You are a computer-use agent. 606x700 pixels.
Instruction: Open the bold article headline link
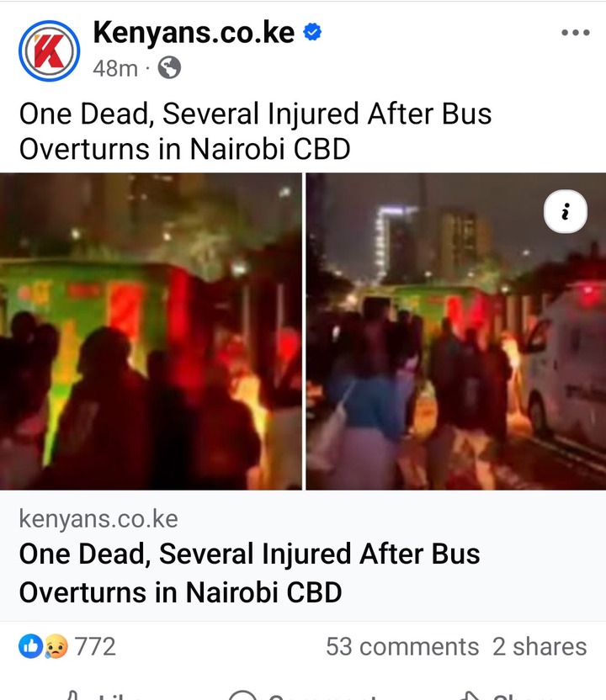click(249, 573)
